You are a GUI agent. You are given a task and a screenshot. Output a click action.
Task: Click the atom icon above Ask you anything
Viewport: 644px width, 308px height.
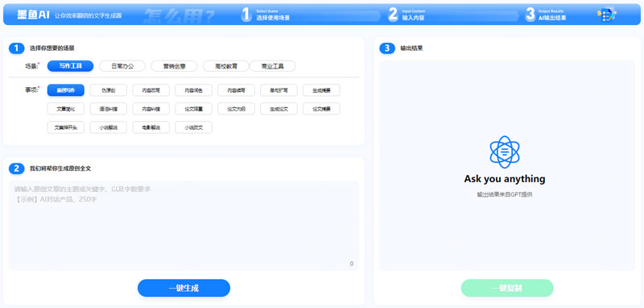coord(505,152)
